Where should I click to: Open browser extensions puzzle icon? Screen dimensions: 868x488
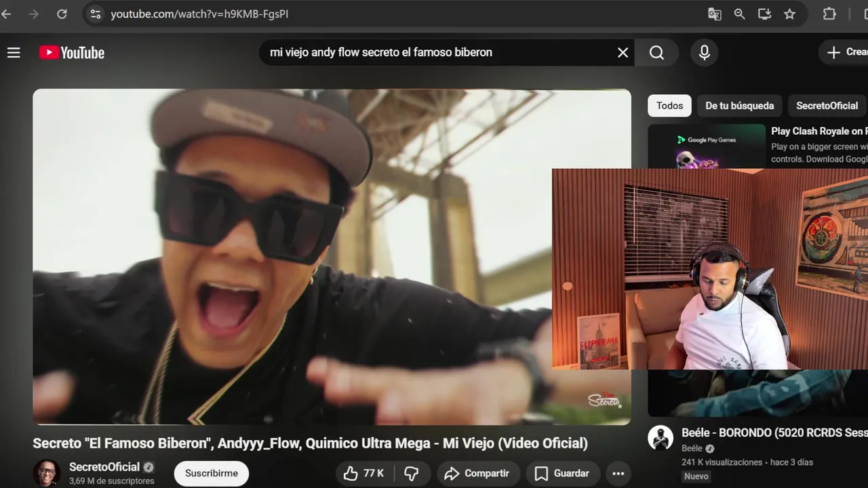coord(829,14)
